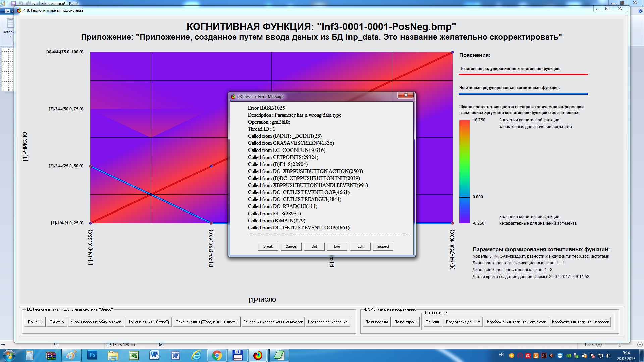Open Excel from the taskbar
Image resolution: width=644 pixels, height=362 pixels.
[x=134, y=355]
